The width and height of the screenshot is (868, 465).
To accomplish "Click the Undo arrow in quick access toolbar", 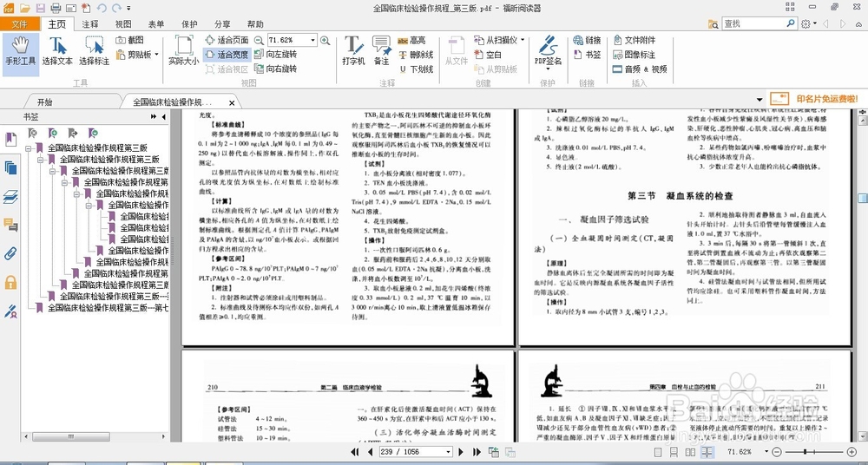I will pos(102,8).
